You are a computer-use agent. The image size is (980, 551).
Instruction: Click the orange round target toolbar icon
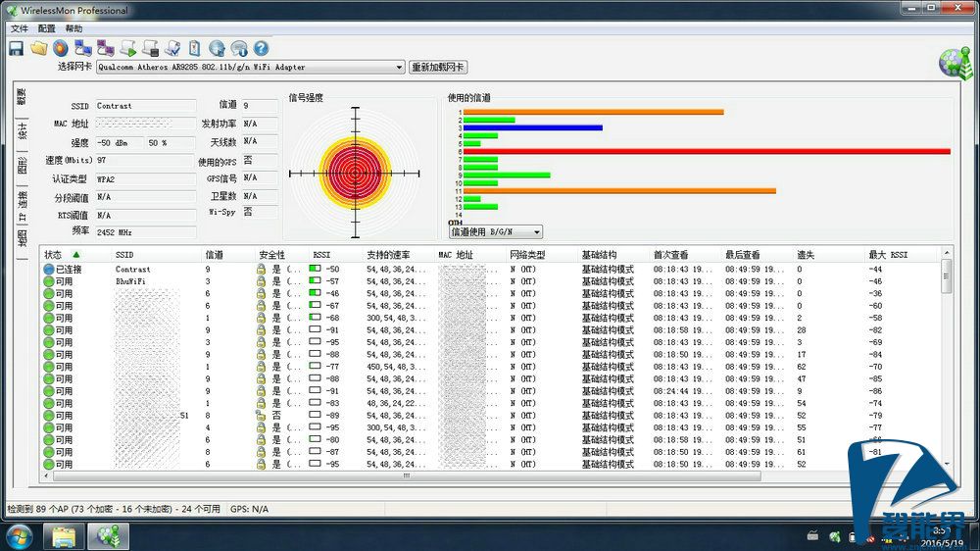point(61,47)
